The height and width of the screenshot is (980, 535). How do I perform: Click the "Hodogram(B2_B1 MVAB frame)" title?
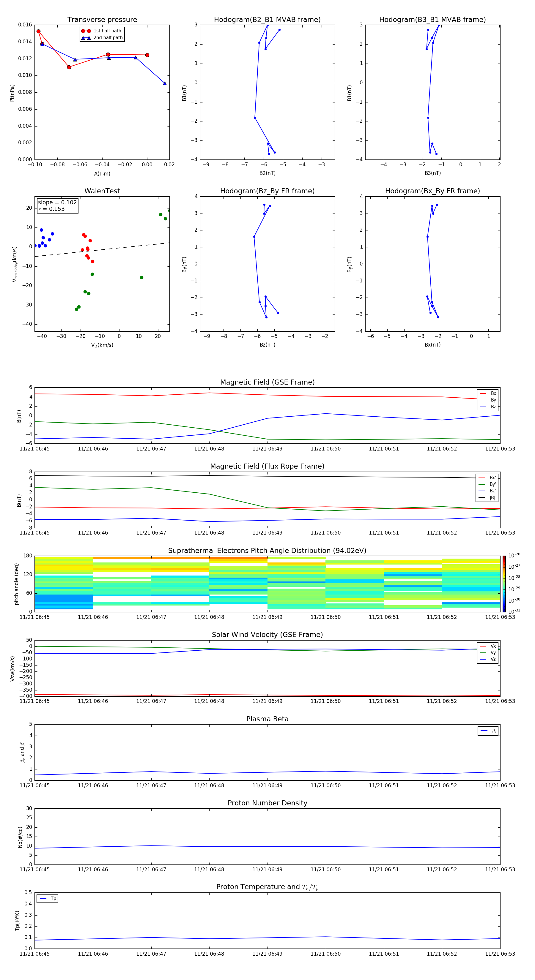(267, 20)
